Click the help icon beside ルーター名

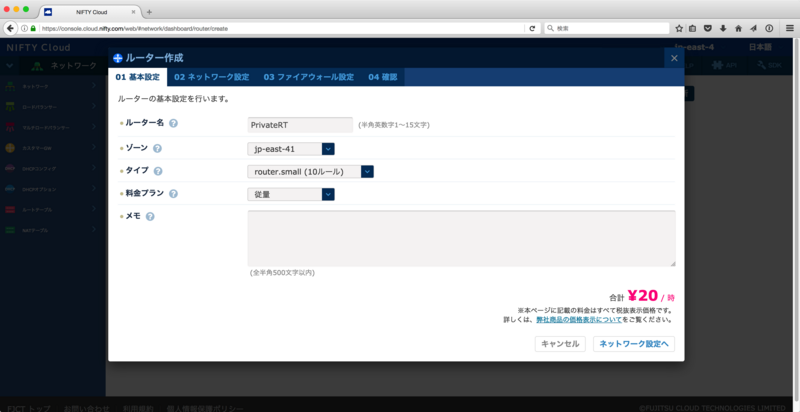[x=173, y=123]
